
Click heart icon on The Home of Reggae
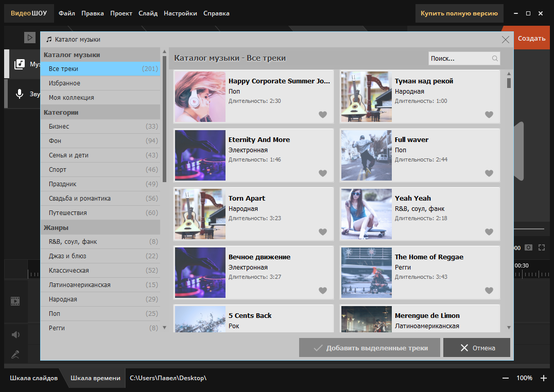(x=489, y=290)
